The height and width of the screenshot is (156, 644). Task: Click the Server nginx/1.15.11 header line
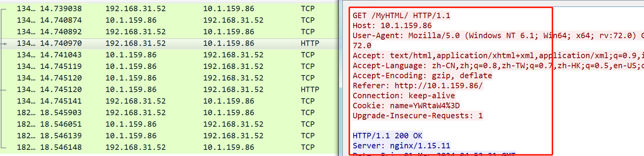[x=401, y=146]
